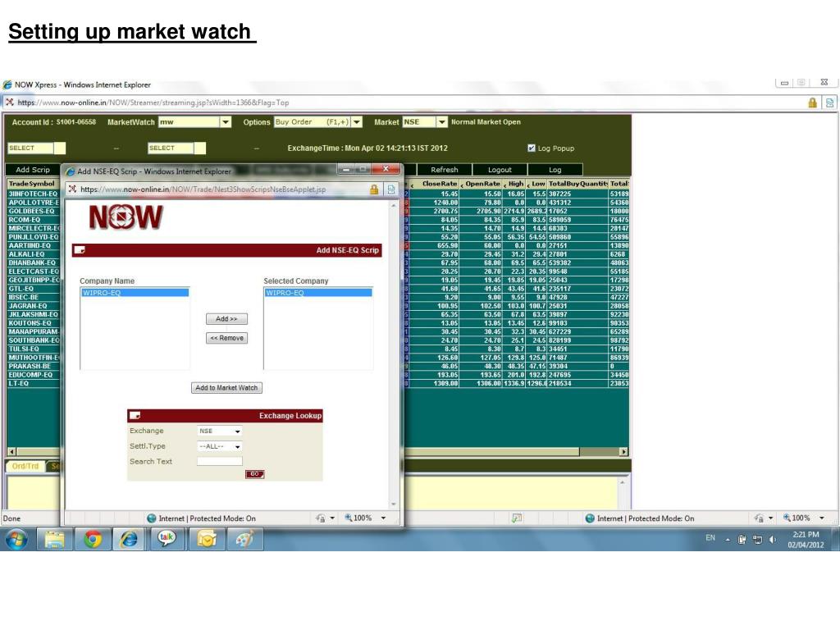840x630 pixels.
Task: Launch Google Chrome from taskbar
Action: pyautogui.click(x=92, y=539)
